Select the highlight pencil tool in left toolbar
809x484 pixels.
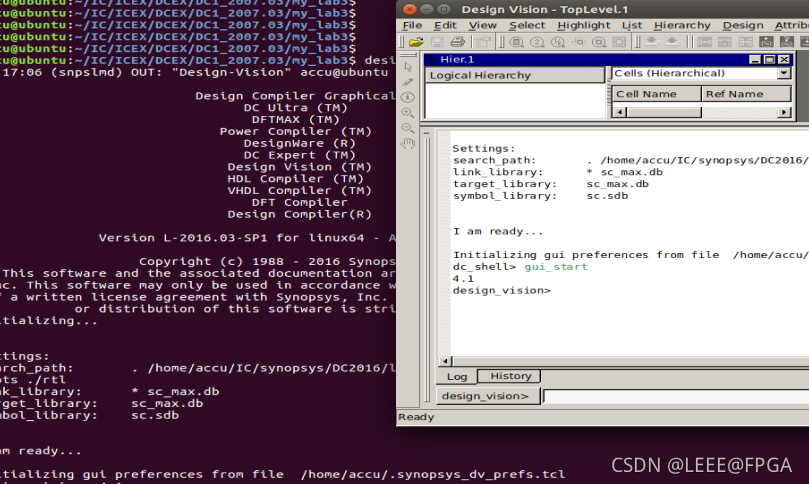[x=408, y=82]
